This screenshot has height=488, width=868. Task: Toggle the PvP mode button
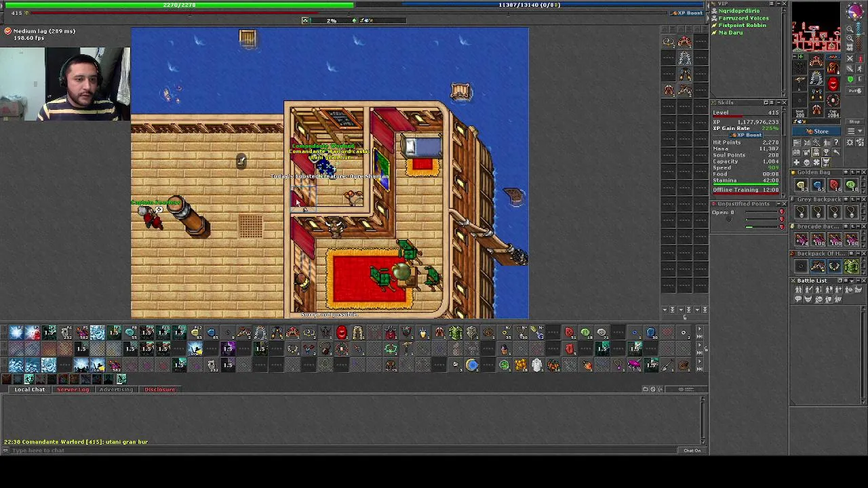pyautogui.click(x=854, y=91)
